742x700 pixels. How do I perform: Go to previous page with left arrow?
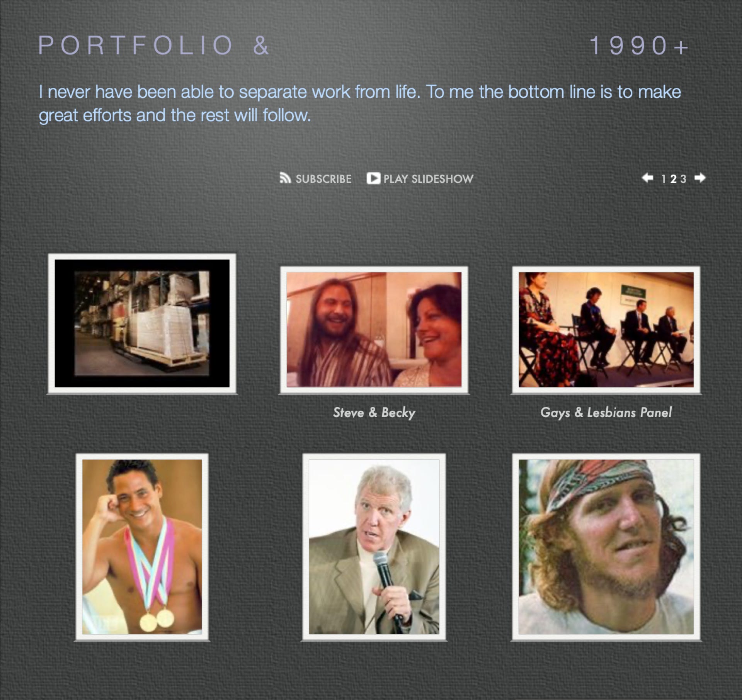coord(647,178)
